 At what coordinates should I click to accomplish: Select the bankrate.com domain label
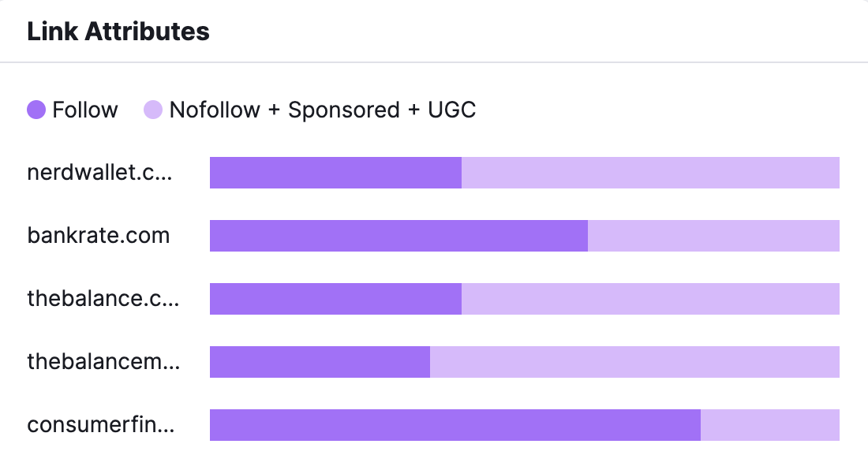point(99,236)
